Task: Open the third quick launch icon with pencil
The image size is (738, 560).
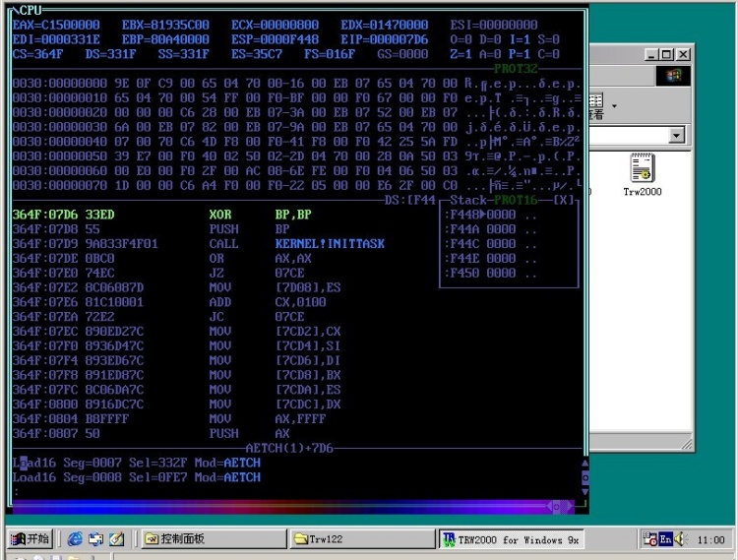Action: tap(116, 538)
